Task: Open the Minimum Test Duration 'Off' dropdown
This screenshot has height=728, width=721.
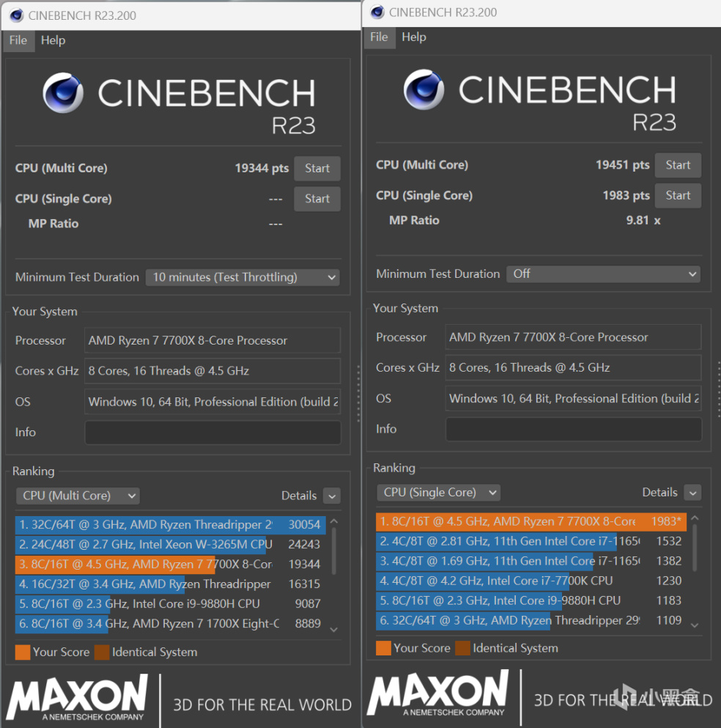Action: (x=603, y=274)
